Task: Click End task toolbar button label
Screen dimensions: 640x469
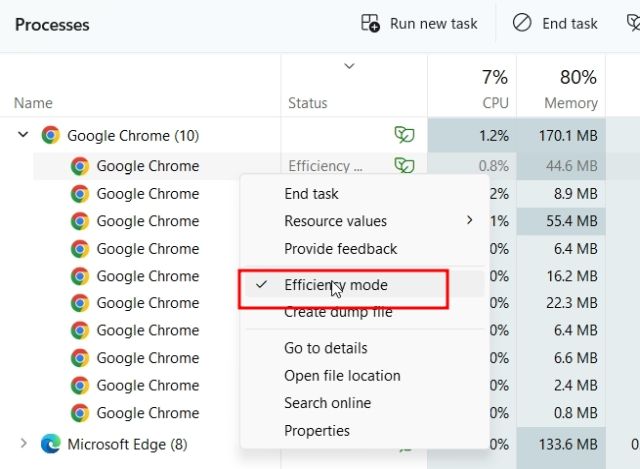Action: pos(570,24)
